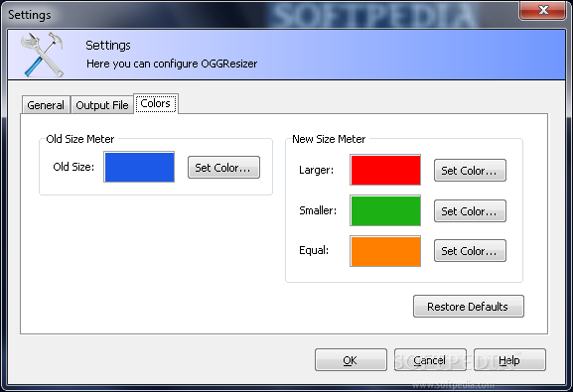Set color for Smaller meter

pos(470,210)
